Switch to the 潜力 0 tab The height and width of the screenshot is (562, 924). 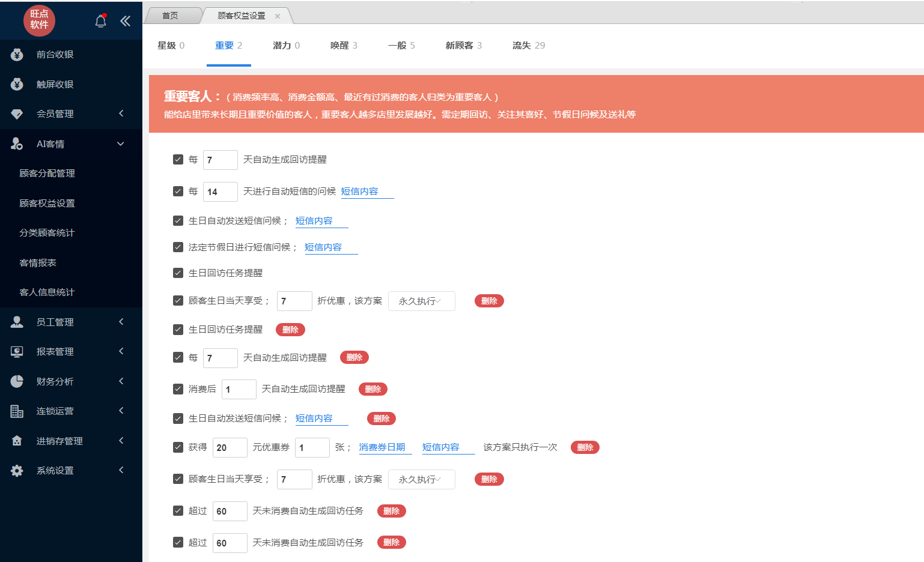[x=287, y=46]
